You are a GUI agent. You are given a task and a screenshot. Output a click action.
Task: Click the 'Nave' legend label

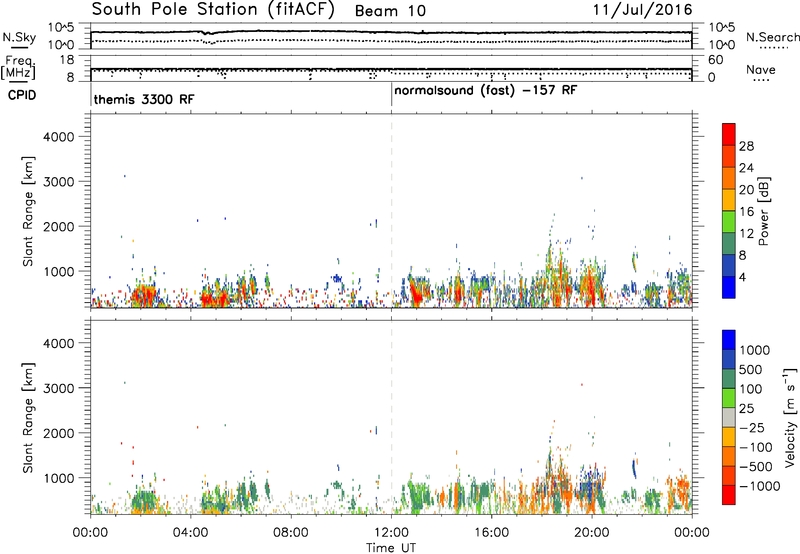(x=761, y=70)
